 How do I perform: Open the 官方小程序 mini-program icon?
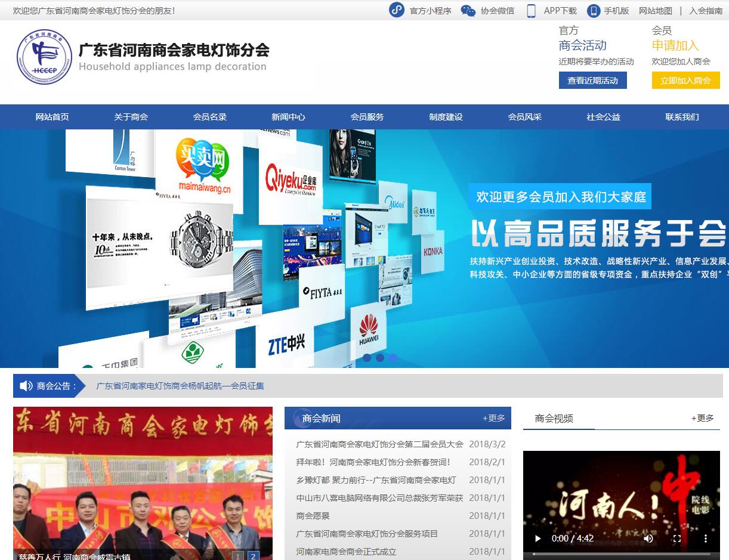[x=397, y=10]
